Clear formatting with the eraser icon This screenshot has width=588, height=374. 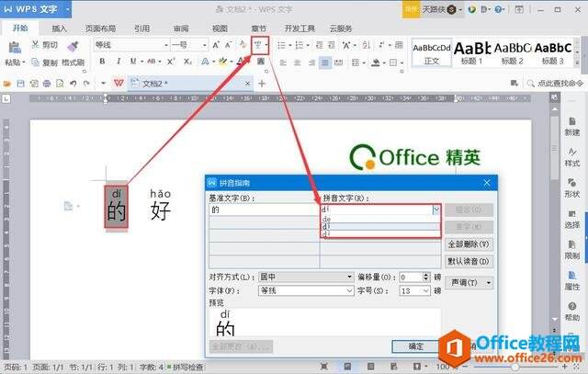tap(243, 45)
